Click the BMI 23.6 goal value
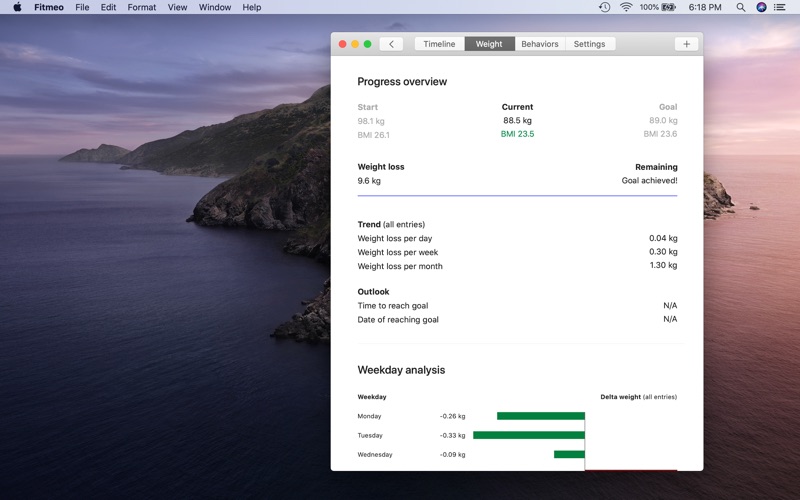This screenshot has height=500, width=800. click(x=660, y=134)
